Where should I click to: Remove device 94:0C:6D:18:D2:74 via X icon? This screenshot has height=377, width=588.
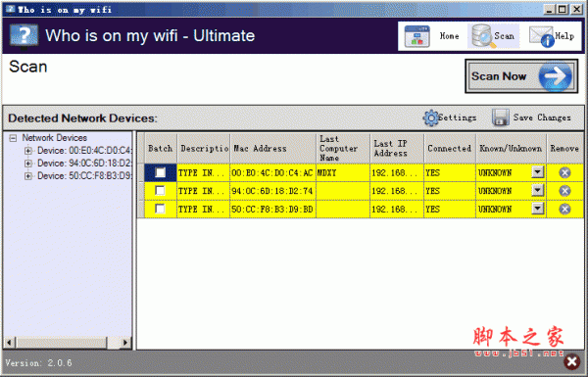(564, 191)
